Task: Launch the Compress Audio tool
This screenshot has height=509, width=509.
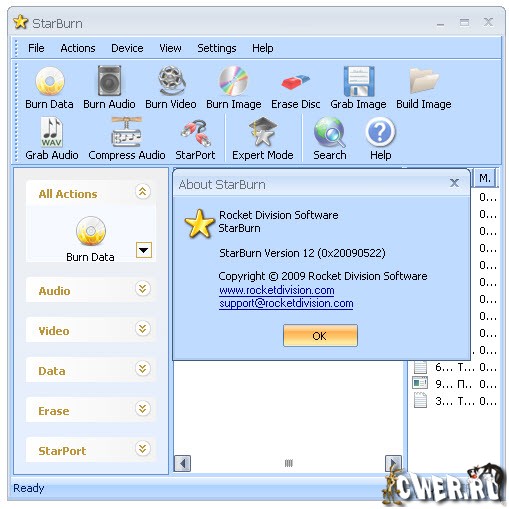Action: [x=127, y=139]
